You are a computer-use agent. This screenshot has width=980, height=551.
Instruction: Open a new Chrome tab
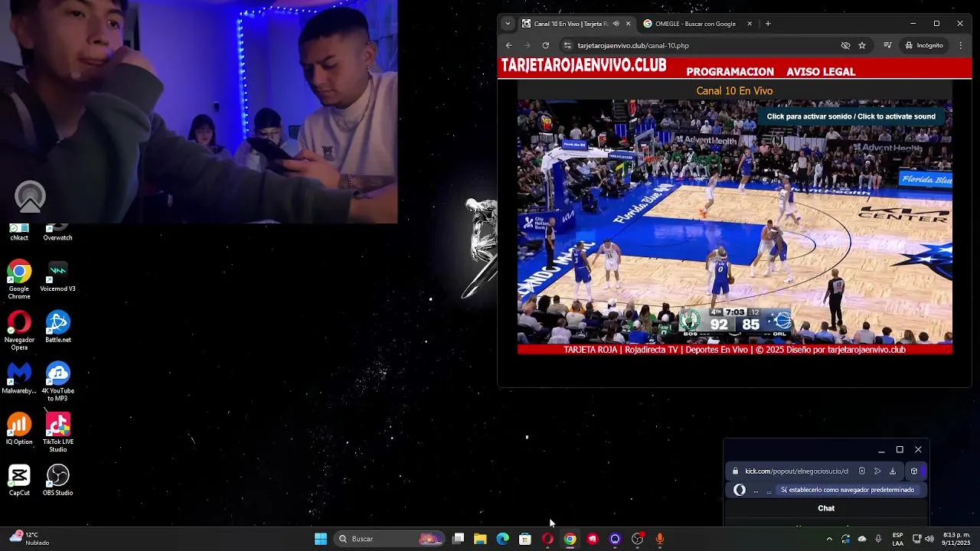point(768,24)
